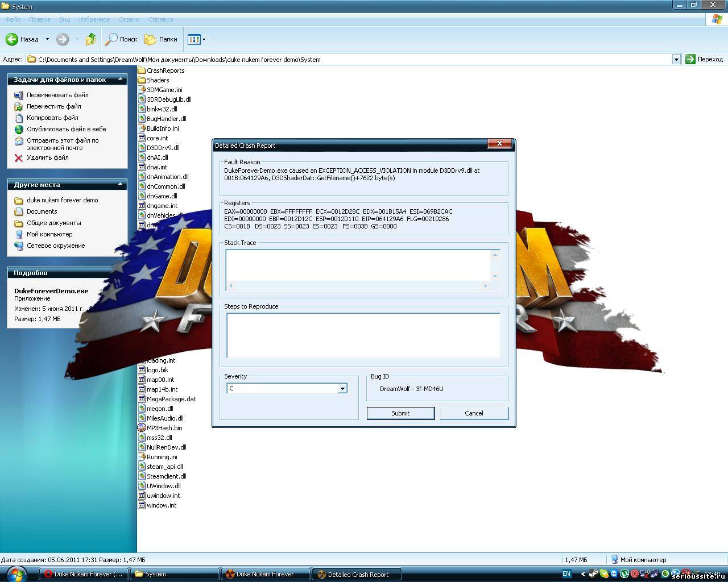Select BugHandler.dll file icon
The image size is (728, 582).
point(142,119)
